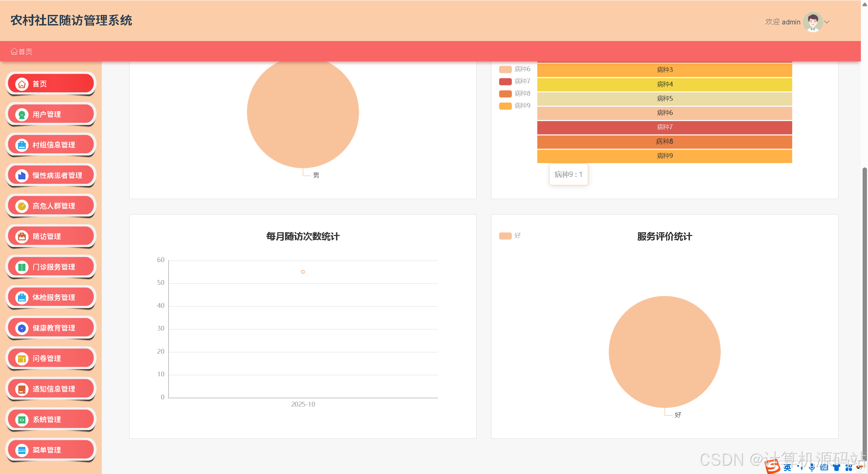Select the 病种6 funnel band
The height and width of the screenshot is (474, 868).
pos(664,113)
